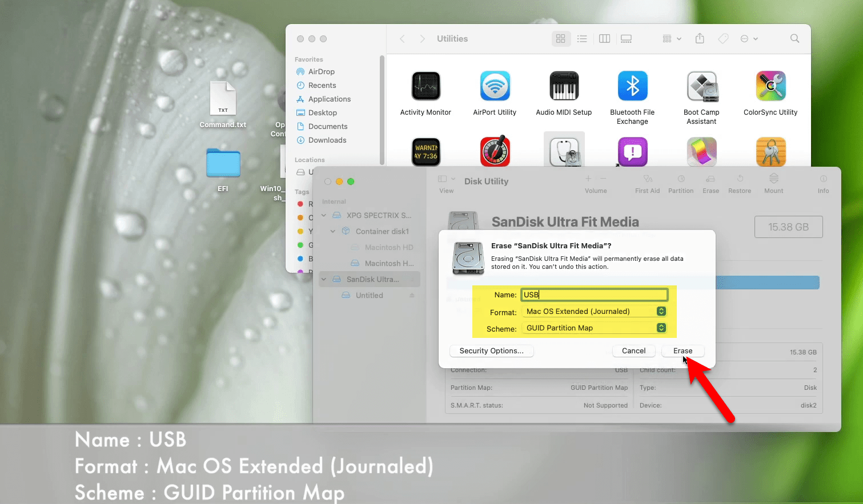Open Disk Utility View dropdown
This screenshot has width=863, height=504.
pyautogui.click(x=447, y=184)
